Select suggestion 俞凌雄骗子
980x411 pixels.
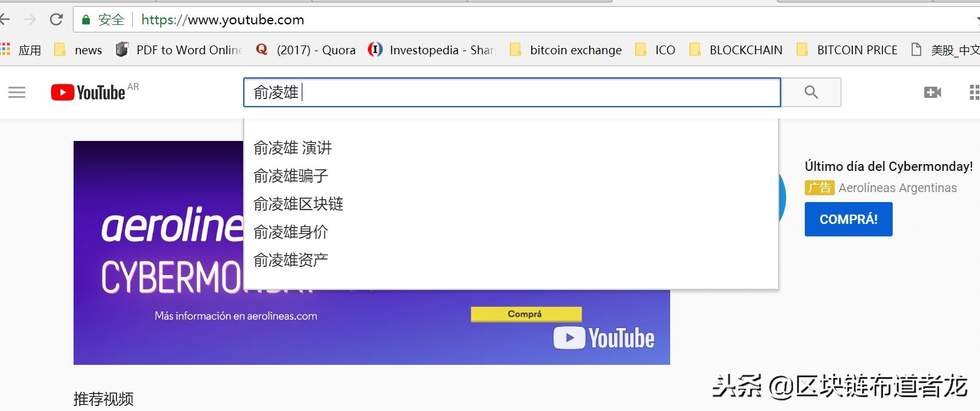point(511,176)
